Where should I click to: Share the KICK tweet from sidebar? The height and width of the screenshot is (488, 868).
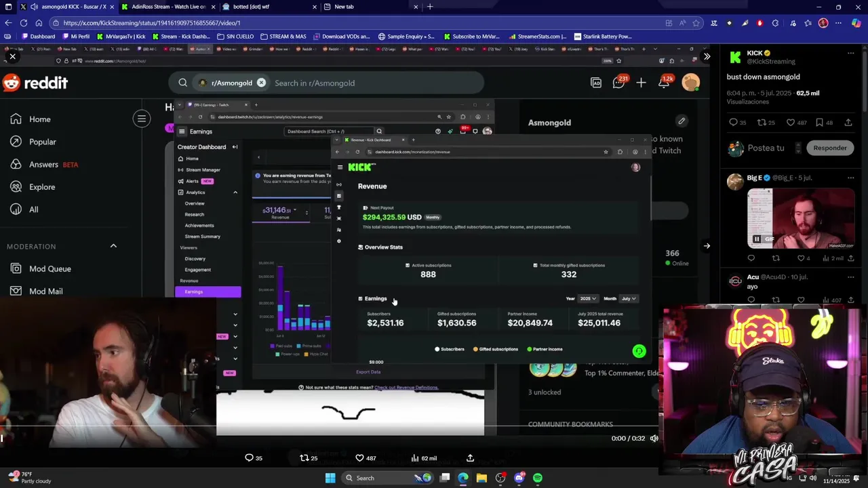(848, 123)
